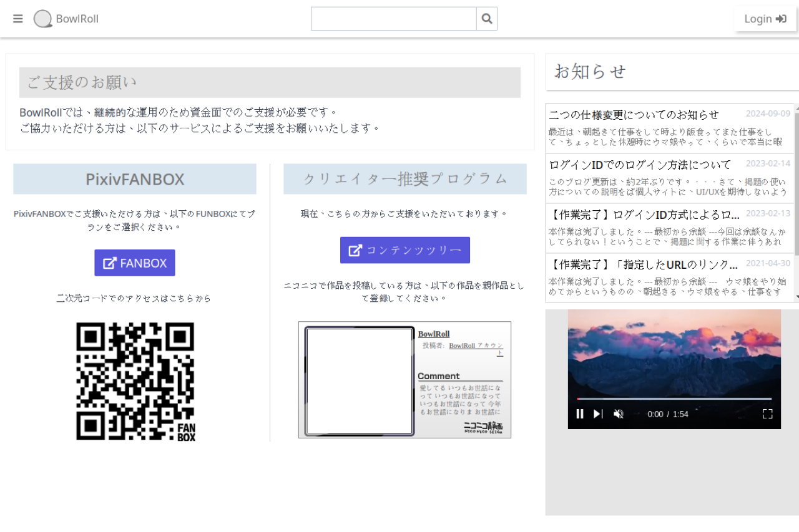The width and height of the screenshot is (799, 532).
Task: Enter video fullscreen mode
Action: pyautogui.click(x=768, y=414)
